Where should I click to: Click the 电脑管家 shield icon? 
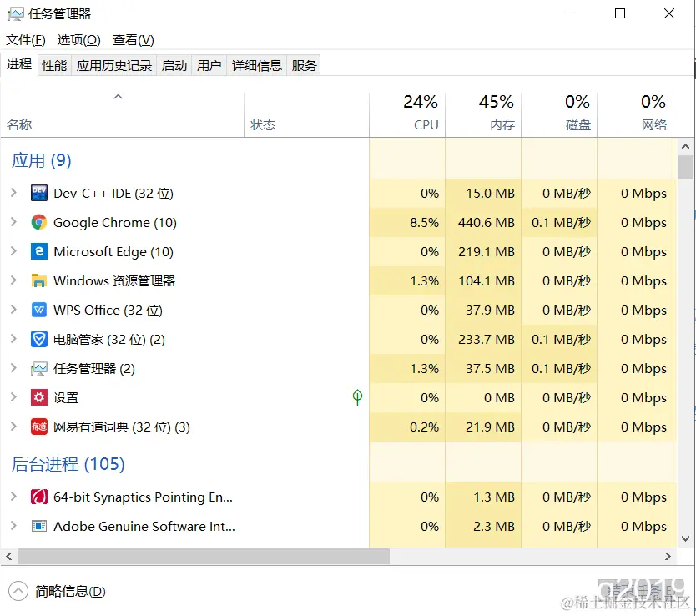pos(40,339)
